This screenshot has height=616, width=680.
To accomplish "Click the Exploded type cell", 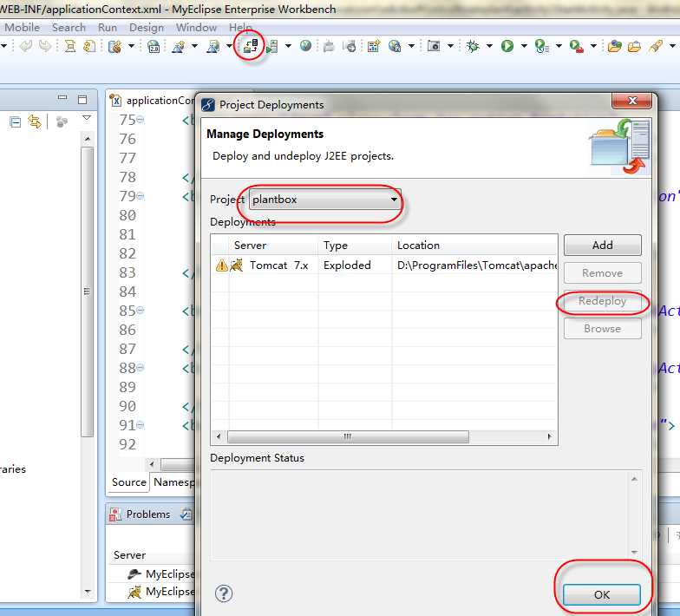I will coord(347,265).
